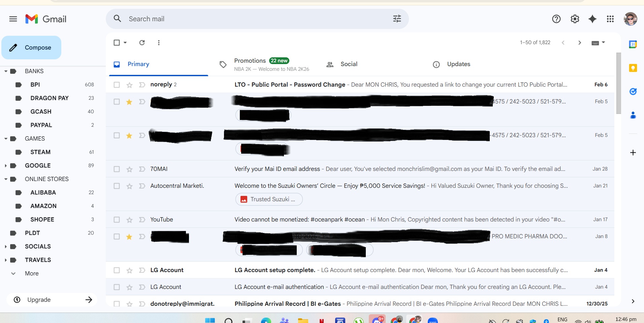Screen dimensions: 644x323
Task: Open Google Keep side panel icon
Action: pyautogui.click(x=633, y=68)
